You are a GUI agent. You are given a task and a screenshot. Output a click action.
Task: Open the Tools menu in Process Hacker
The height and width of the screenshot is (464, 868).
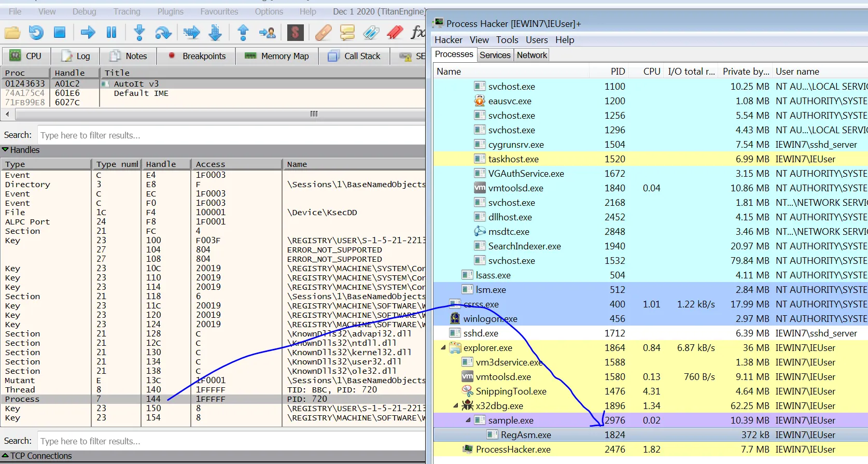coord(507,40)
